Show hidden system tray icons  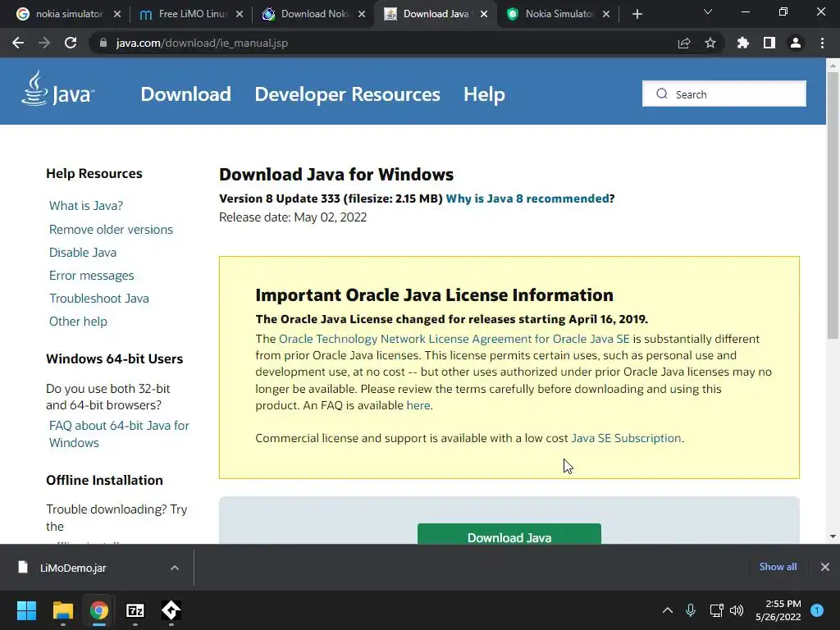tap(668, 610)
